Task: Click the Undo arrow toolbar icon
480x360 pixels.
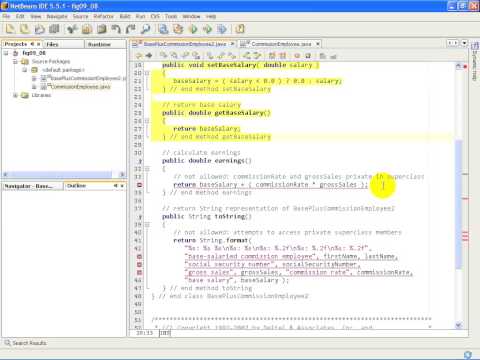Action: [x=116, y=29]
